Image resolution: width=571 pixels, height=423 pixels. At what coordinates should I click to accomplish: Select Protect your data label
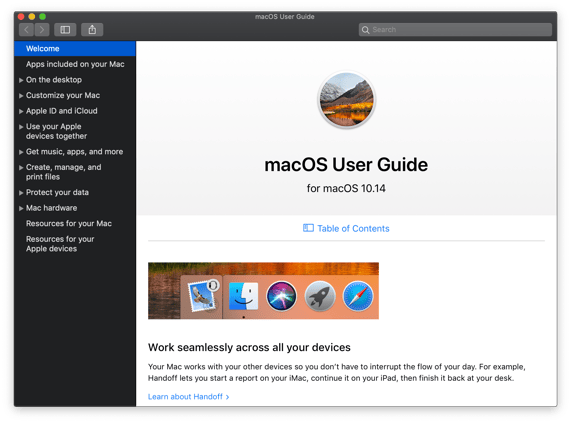57,193
